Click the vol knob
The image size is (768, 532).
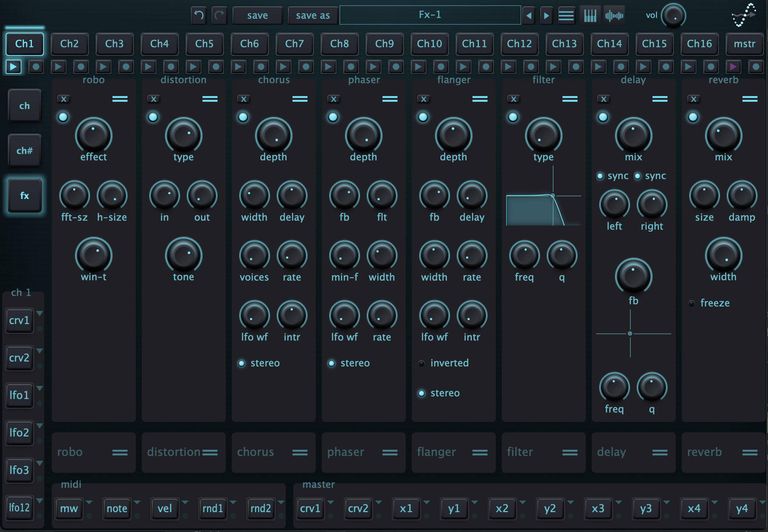pyautogui.click(x=673, y=16)
